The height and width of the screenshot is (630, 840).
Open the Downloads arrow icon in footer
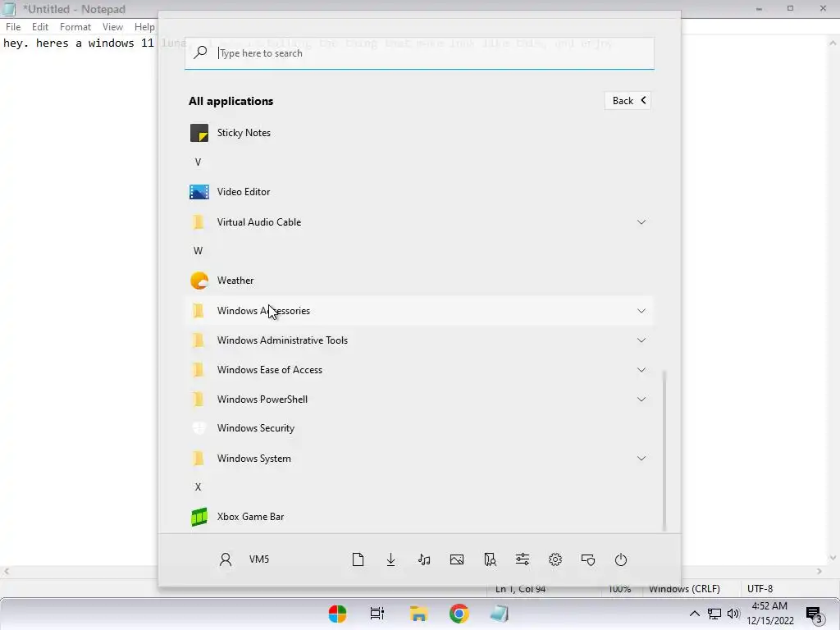coord(391,559)
